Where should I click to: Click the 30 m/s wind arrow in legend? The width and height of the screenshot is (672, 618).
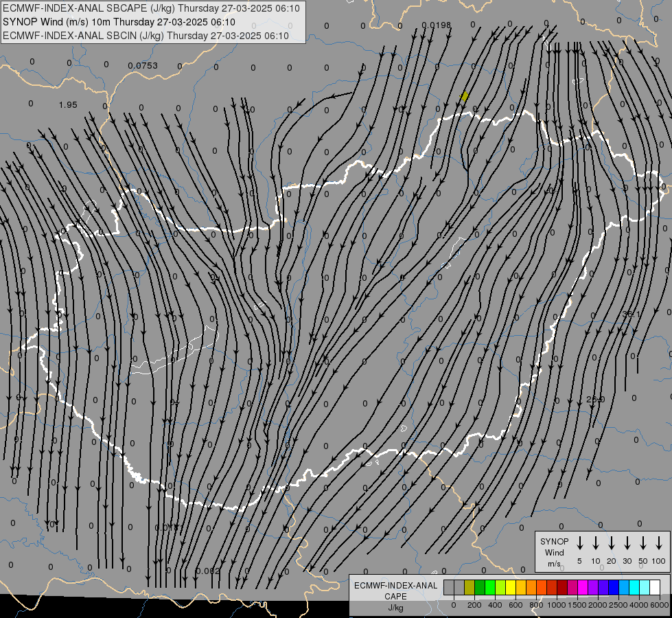(627, 542)
